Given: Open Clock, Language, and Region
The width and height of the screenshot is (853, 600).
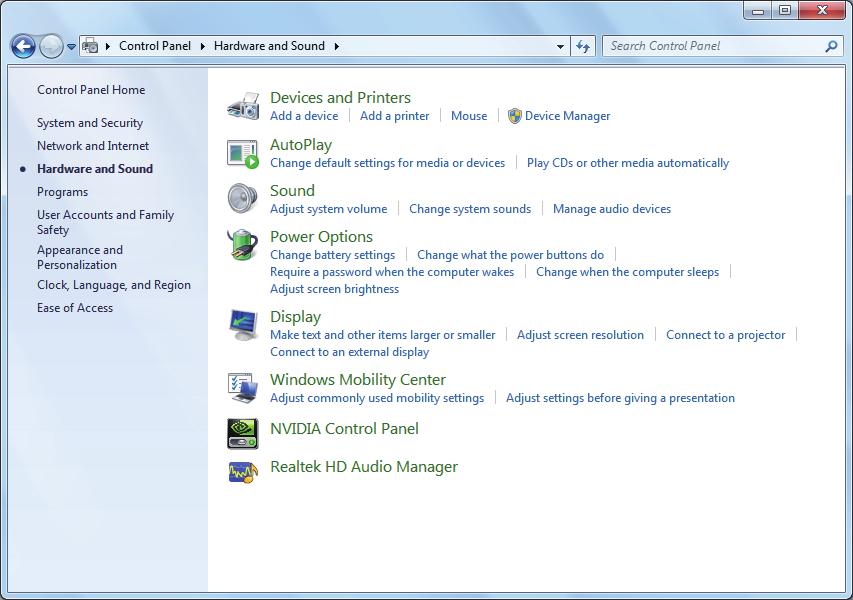Looking at the screenshot, I should [114, 285].
